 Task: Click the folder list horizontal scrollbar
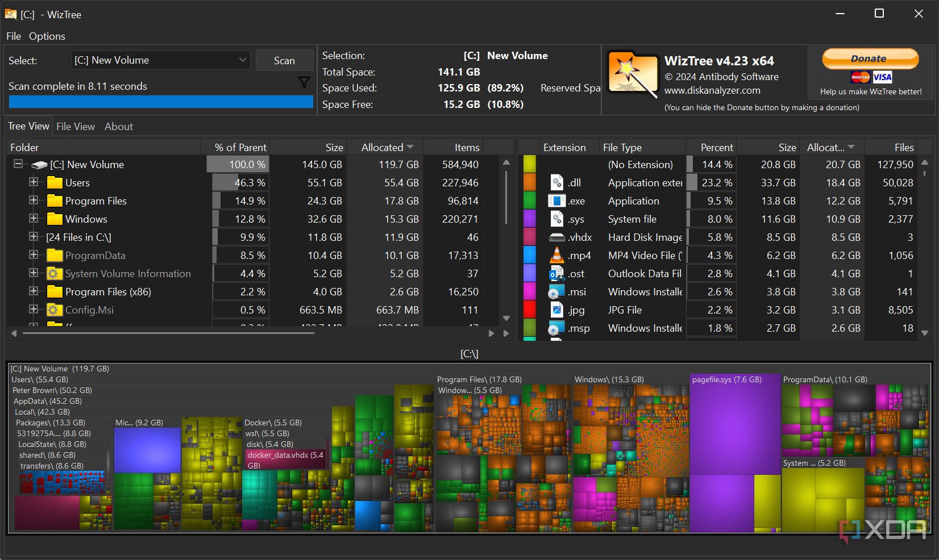(168, 333)
